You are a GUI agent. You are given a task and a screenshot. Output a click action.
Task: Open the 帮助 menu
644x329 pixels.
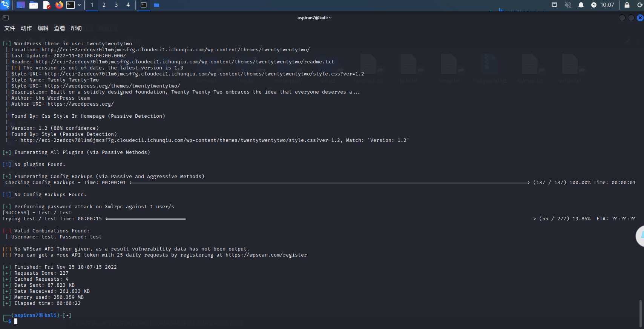point(76,28)
